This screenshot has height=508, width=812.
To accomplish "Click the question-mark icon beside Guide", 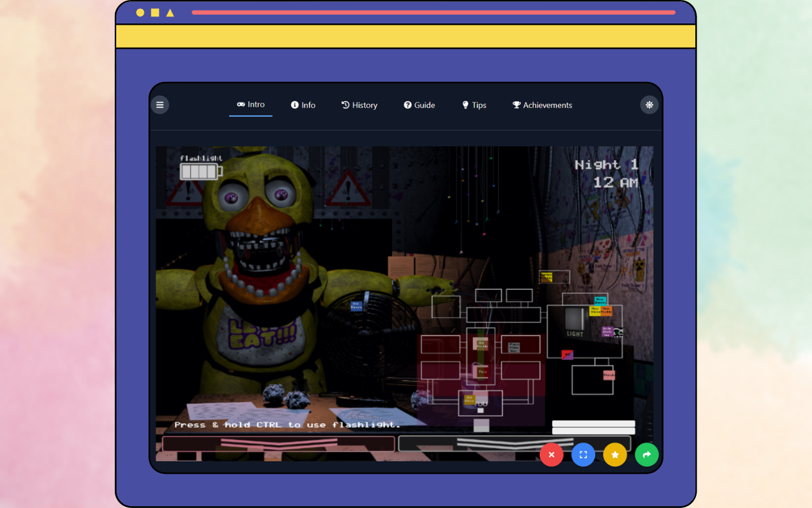I will tap(407, 105).
